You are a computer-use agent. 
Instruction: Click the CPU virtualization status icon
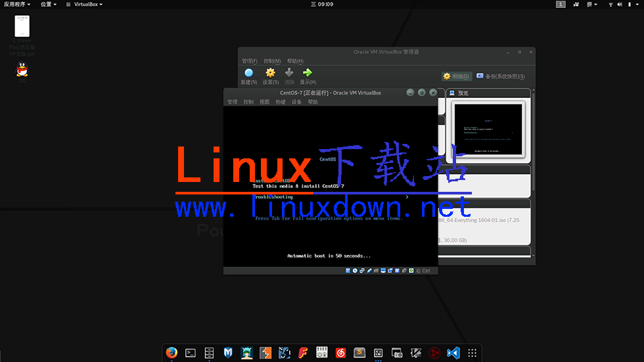(x=397, y=271)
